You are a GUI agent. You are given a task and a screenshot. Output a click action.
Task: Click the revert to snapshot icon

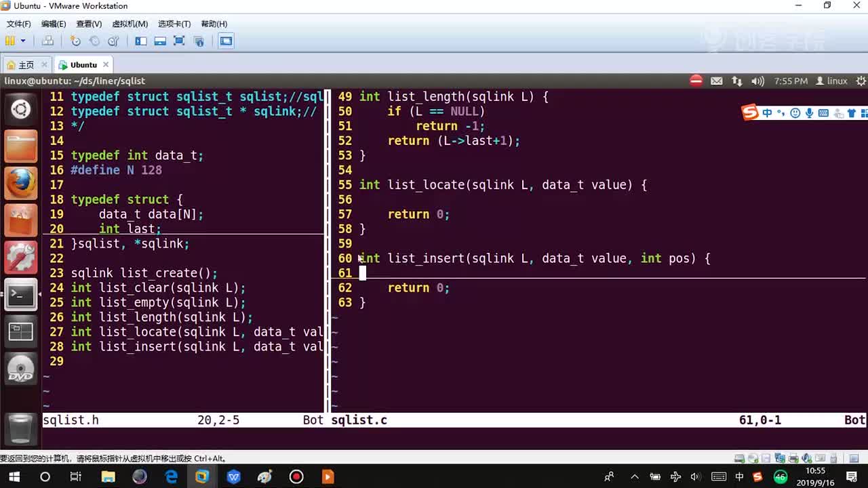tap(94, 41)
